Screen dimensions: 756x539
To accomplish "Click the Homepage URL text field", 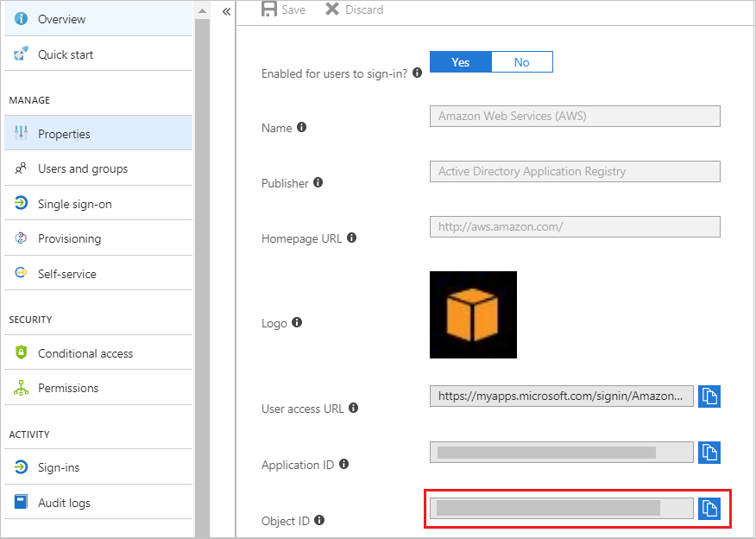I will tap(574, 227).
